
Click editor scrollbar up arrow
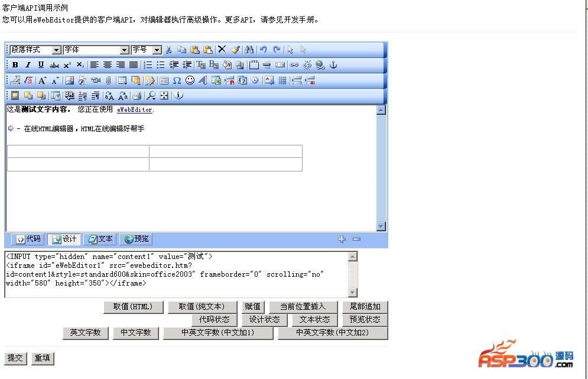click(381, 110)
